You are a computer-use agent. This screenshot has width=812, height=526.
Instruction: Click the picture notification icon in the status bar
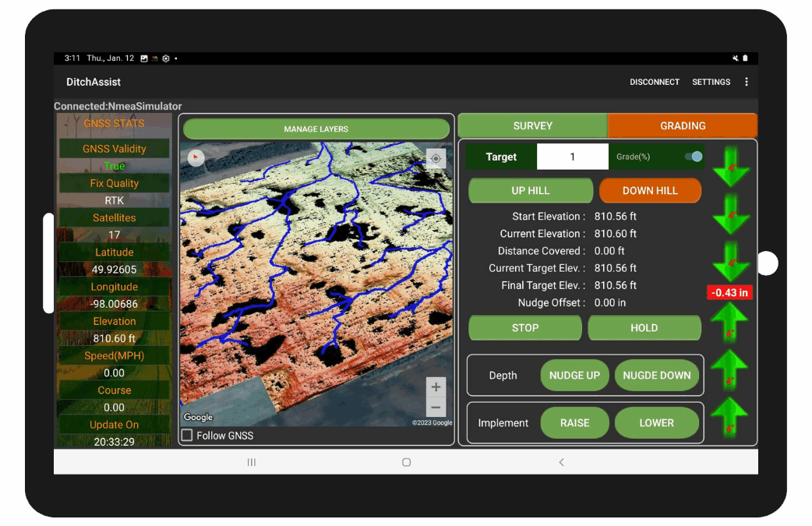pos(144,58)
